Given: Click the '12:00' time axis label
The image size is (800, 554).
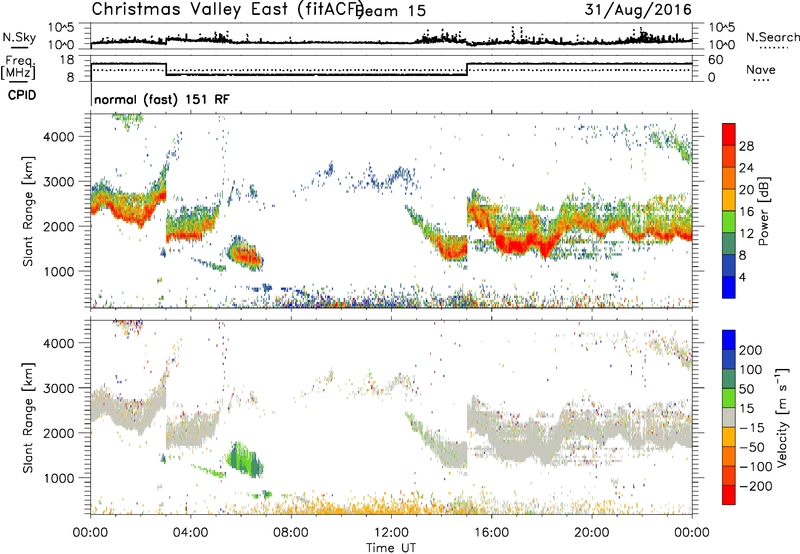Looking at the screenshot, I should (x=391, y=533).
